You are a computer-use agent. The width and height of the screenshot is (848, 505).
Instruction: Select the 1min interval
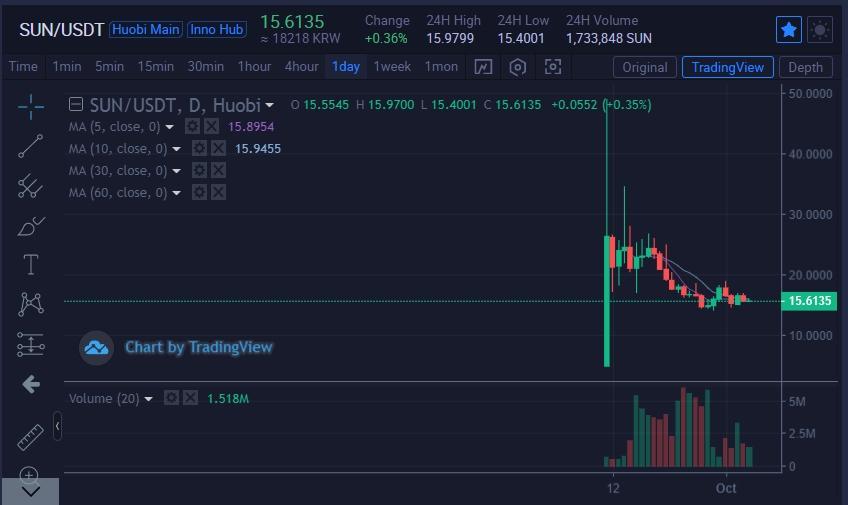(67, 67)
